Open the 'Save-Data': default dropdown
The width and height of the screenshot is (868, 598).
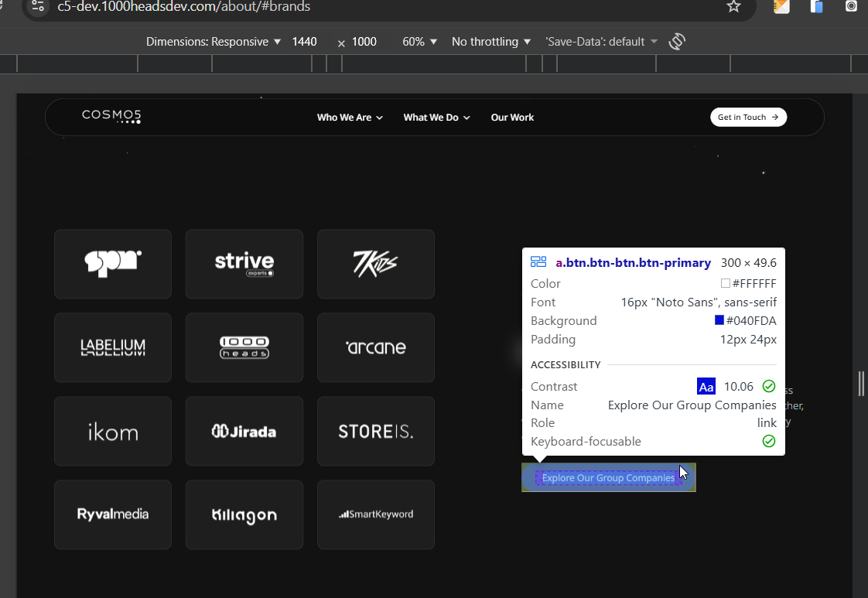tap(601, 42)
